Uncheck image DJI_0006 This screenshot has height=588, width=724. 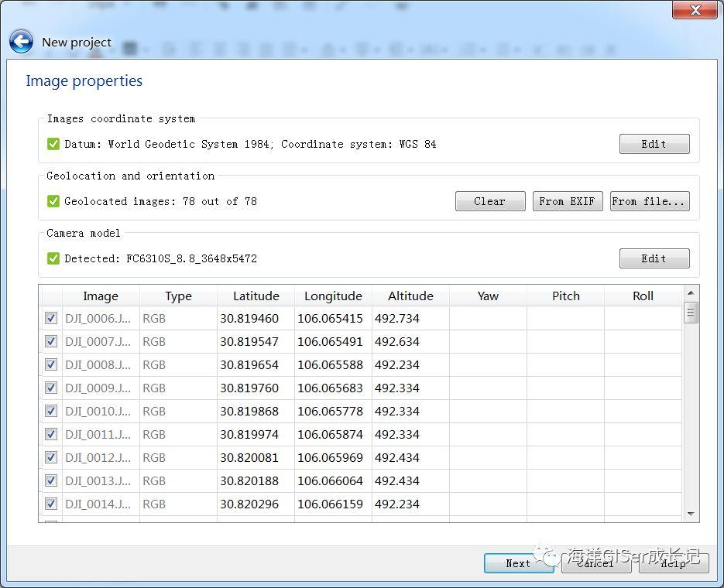click(51, 318)
